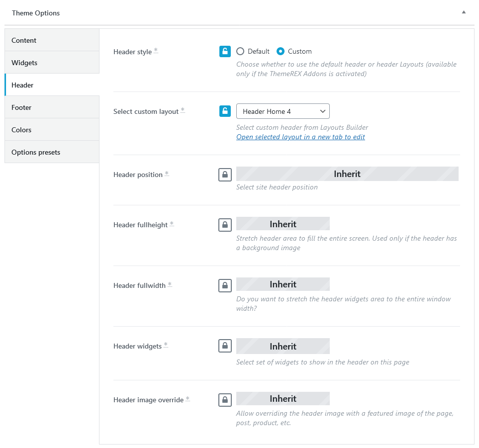
Task: Click the Inherit bar for Header position
Action: [347, 174]
